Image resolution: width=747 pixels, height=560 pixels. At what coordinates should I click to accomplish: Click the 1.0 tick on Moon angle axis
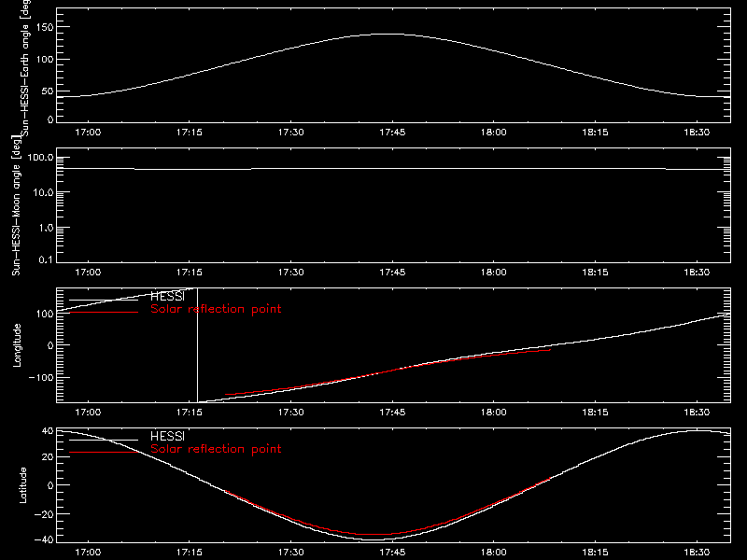[x=46, y=228]
